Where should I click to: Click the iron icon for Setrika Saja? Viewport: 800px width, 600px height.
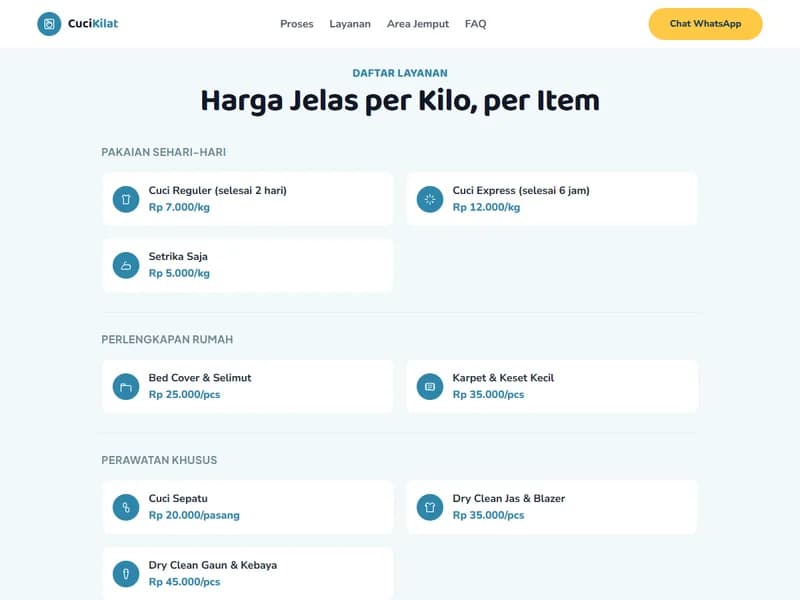tap(126, 265)
